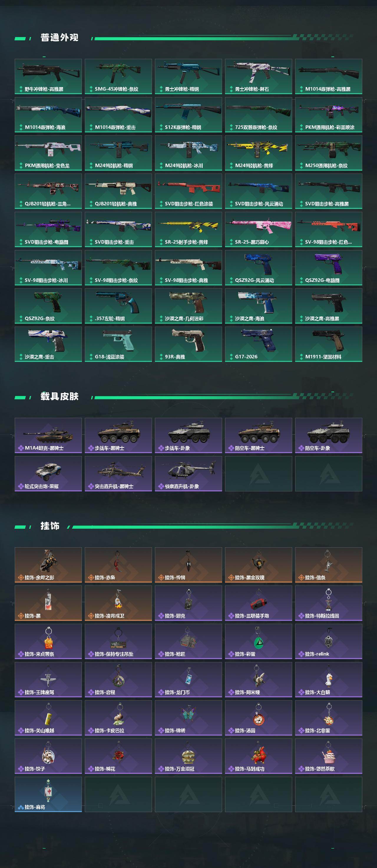The image size is (377, 868).
Task: Click the 挂饰-黑金玫瑰 charm icon
Action: click(259, 565)
